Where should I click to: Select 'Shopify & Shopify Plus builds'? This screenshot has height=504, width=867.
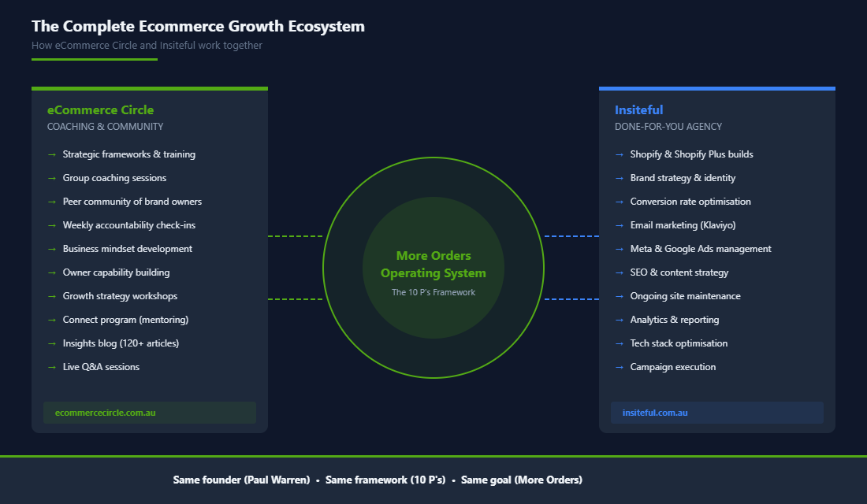click(691, 154)
